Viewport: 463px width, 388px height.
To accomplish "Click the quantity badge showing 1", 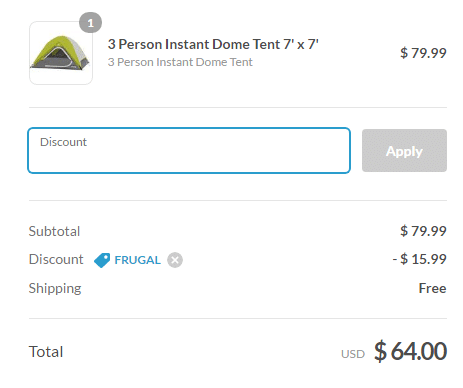I will pos(90,23).
